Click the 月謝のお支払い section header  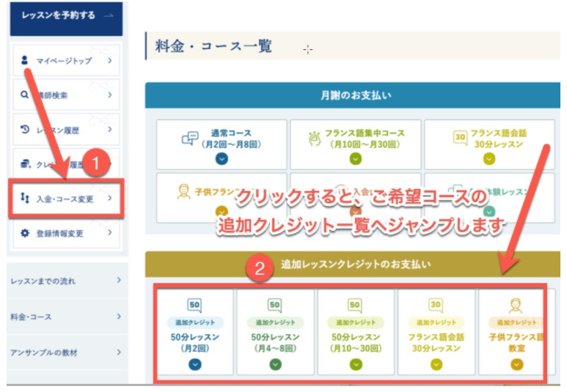tap(355, 95)
